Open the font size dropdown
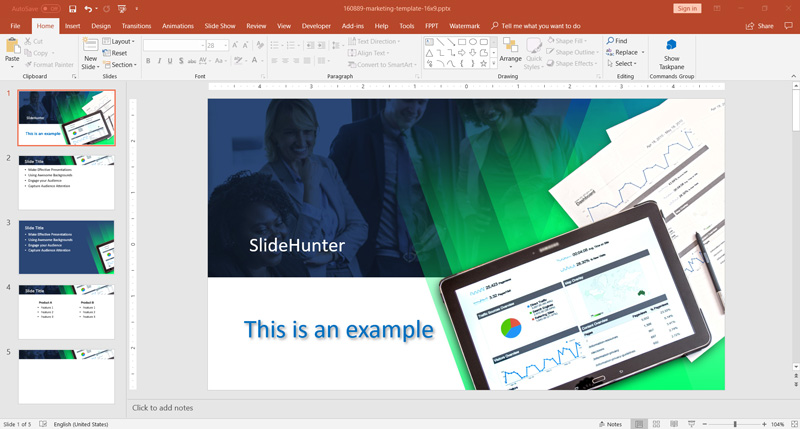Screen dimensions: 800x429 tap(226, 45)
